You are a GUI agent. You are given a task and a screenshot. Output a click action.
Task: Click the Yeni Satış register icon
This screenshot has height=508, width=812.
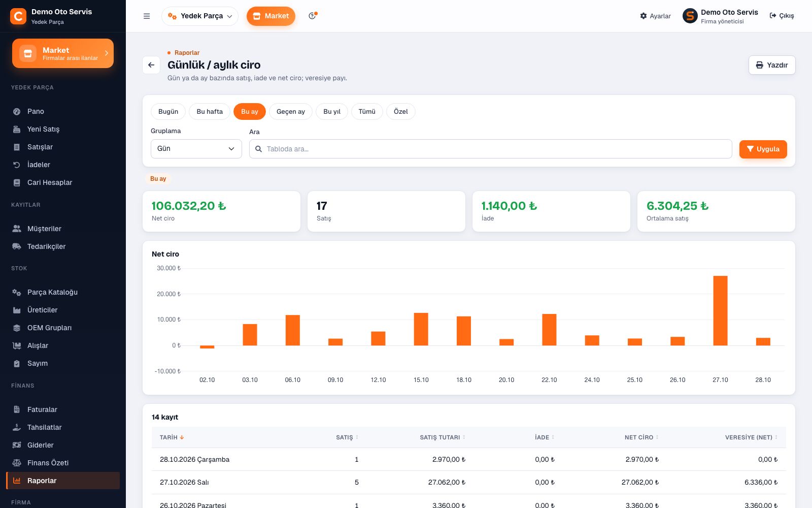pyautogui.click(x=17, y=129)
